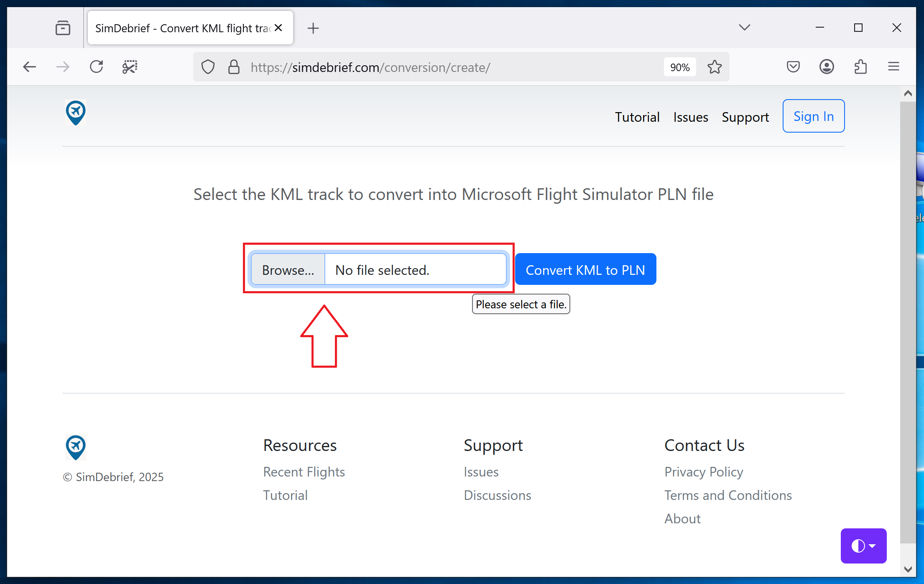Click the 'Select the KML track' heading

453,195
